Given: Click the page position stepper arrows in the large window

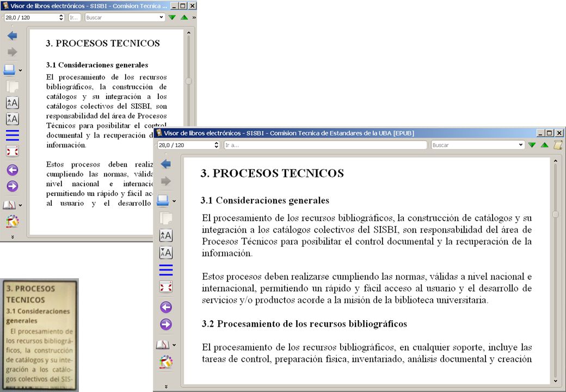Looking at the screenshot, I should (x=216, y=145).
